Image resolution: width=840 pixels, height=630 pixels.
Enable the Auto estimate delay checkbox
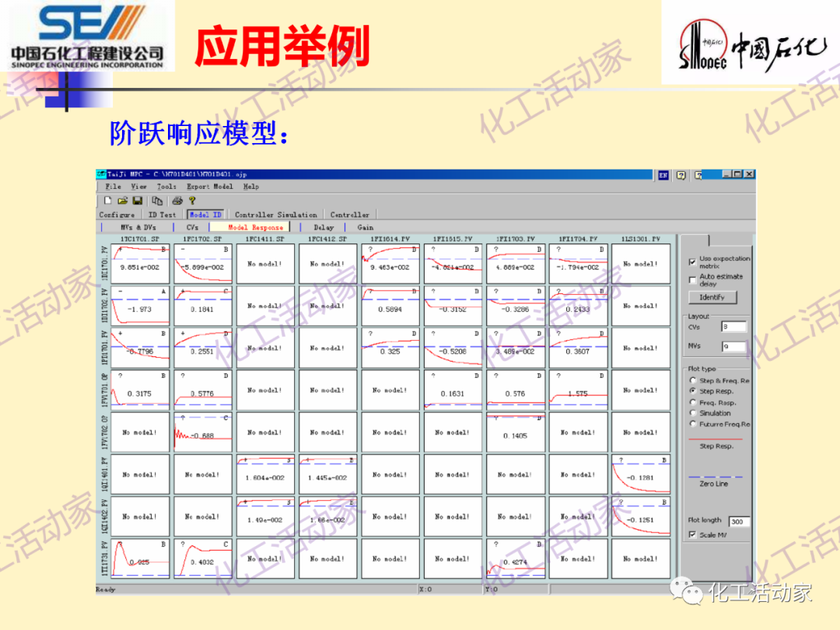click(x=691, y=280)
